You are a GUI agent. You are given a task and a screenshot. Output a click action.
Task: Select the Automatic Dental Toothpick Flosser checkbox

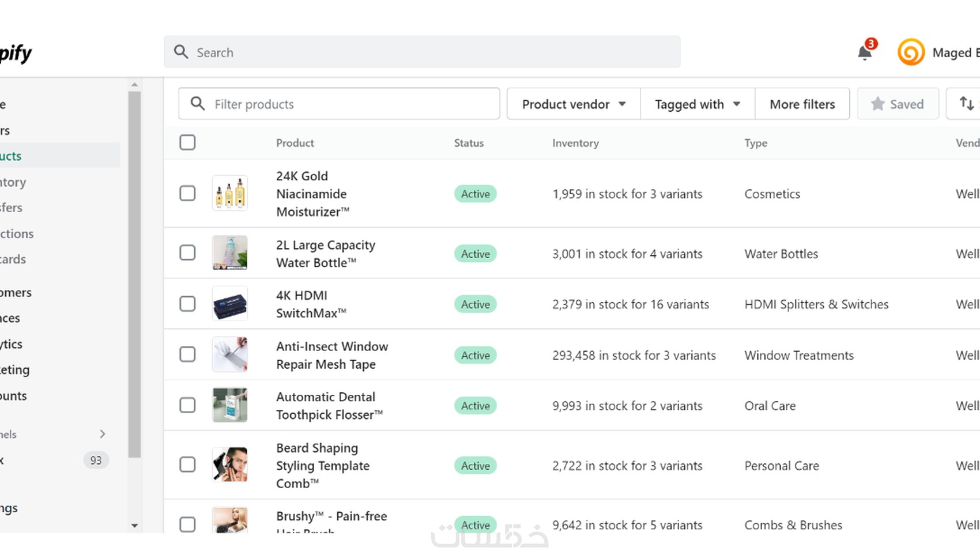pyautogui.click(x=187, y=405)
